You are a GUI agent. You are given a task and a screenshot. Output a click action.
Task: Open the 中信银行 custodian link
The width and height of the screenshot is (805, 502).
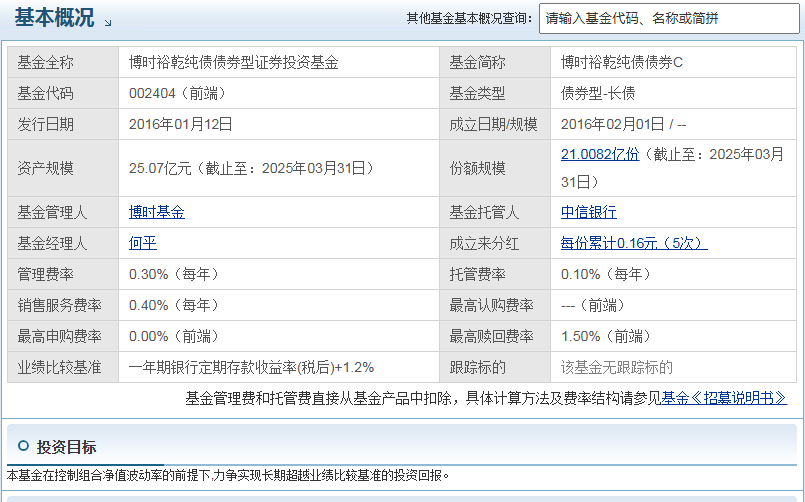point(589,212)
